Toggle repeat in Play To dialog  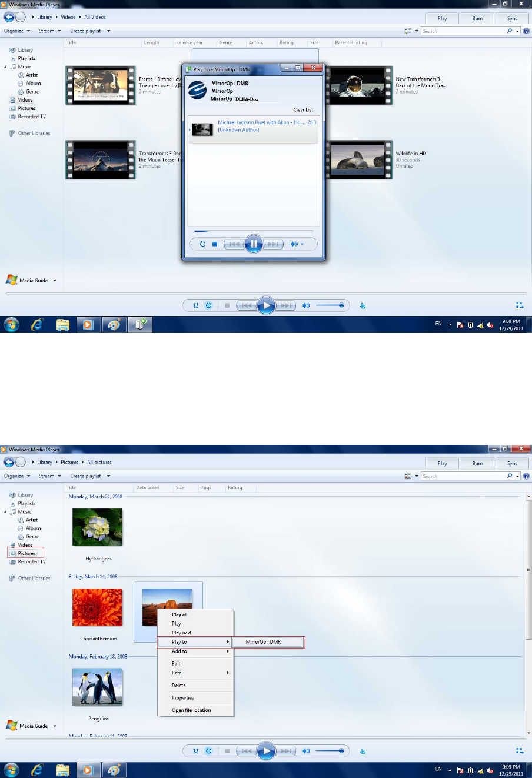(202, 244)
